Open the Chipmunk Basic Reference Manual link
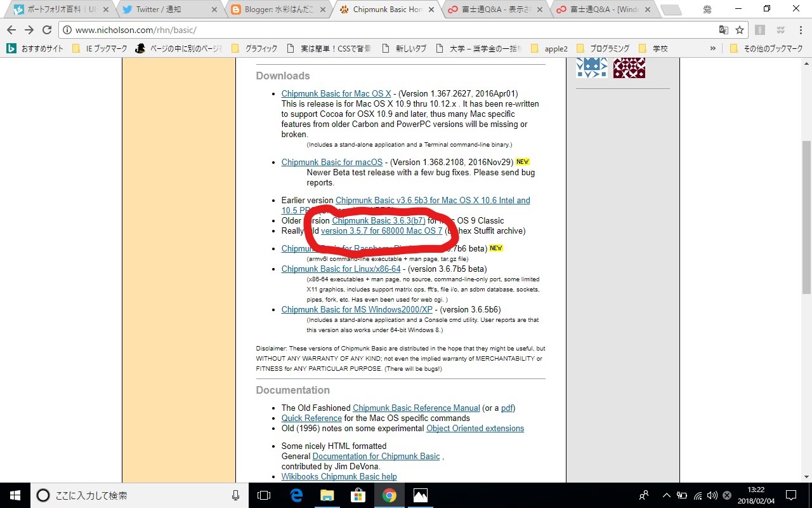The width and height of the screenshot is (812, 508). [416, 408]
